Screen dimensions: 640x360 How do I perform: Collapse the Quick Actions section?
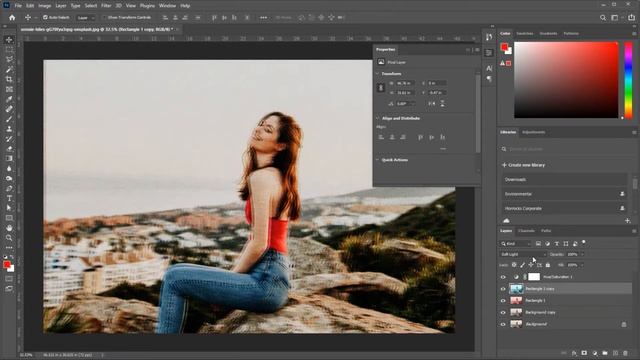(377, 160)
